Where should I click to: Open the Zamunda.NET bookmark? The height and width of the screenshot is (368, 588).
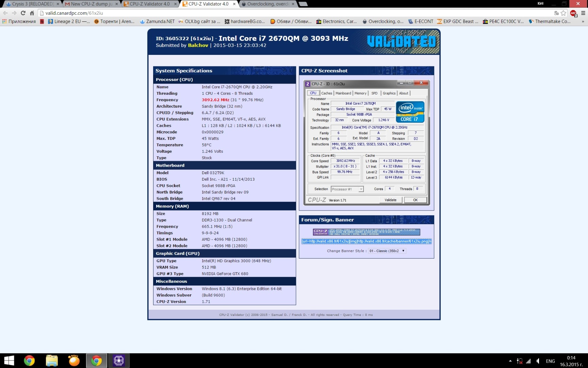[157, 21]
